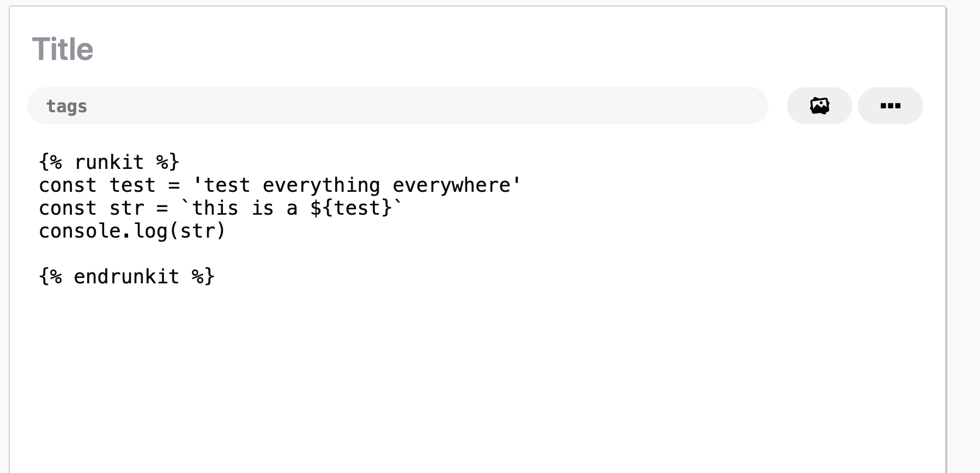Image resolution: width=980 pixels, height=473 pixels.
Task: Open extra note actions via ellipsis
Action: [890, 106]
